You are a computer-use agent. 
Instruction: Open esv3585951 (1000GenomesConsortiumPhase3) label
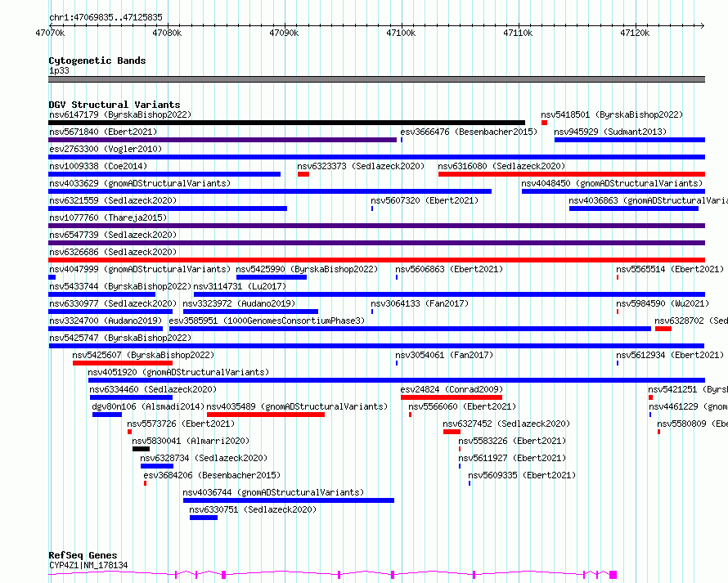(x=267, y=321)
